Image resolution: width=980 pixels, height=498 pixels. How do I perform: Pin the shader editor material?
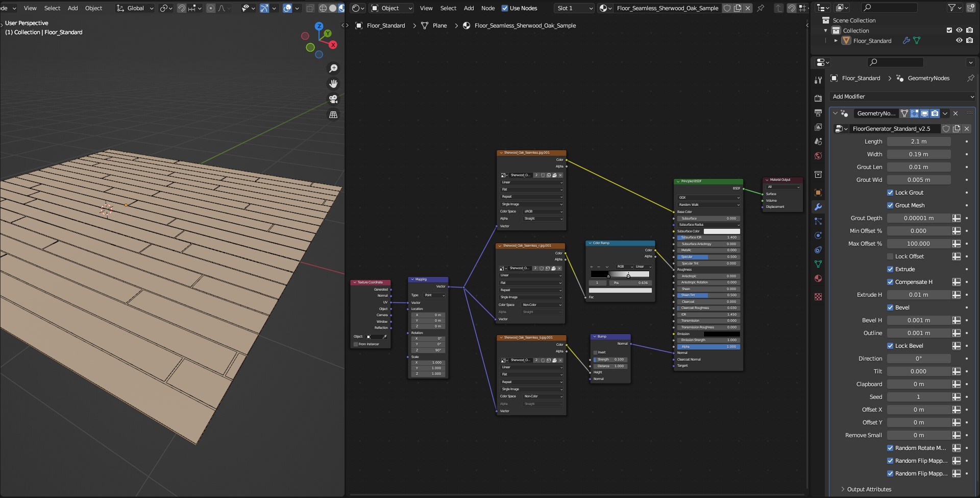[761, 8]
